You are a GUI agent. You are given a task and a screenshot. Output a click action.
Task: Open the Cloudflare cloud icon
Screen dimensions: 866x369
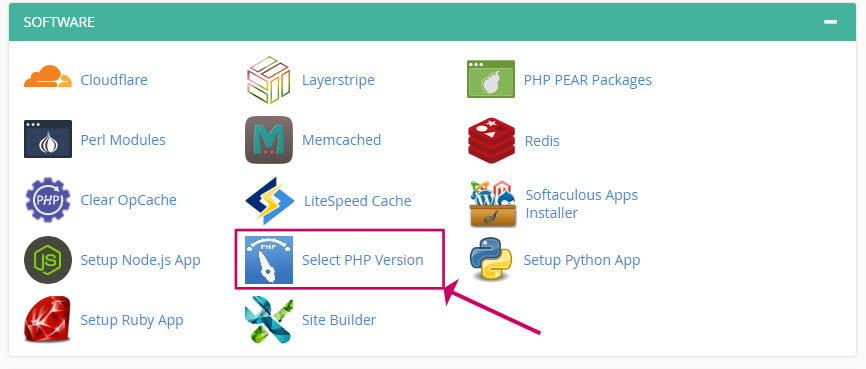tap(48, 77)
